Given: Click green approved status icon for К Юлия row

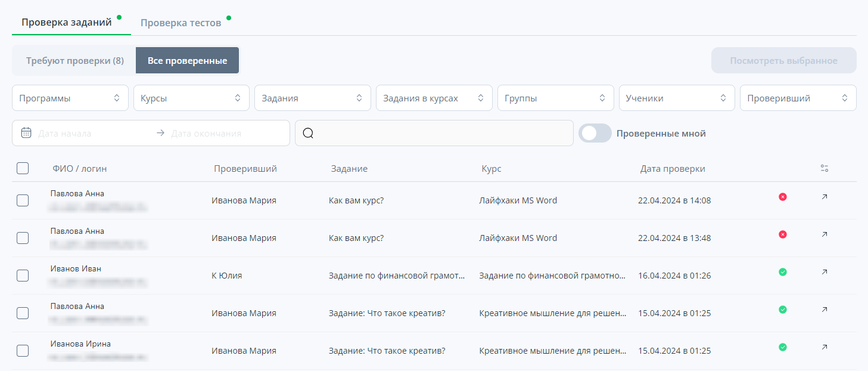Looking at the screenshot, I should pos(783,272).
